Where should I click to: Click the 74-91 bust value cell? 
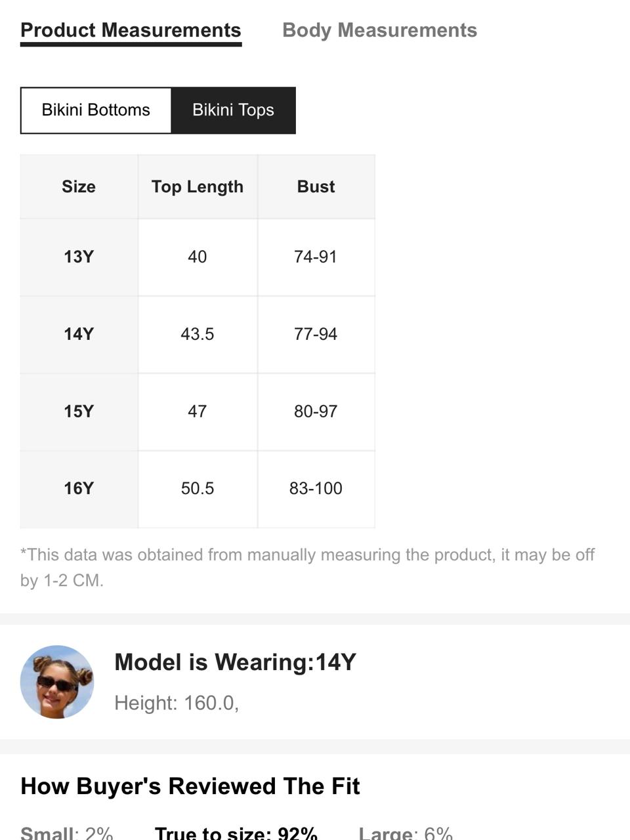tap(316, 257)
